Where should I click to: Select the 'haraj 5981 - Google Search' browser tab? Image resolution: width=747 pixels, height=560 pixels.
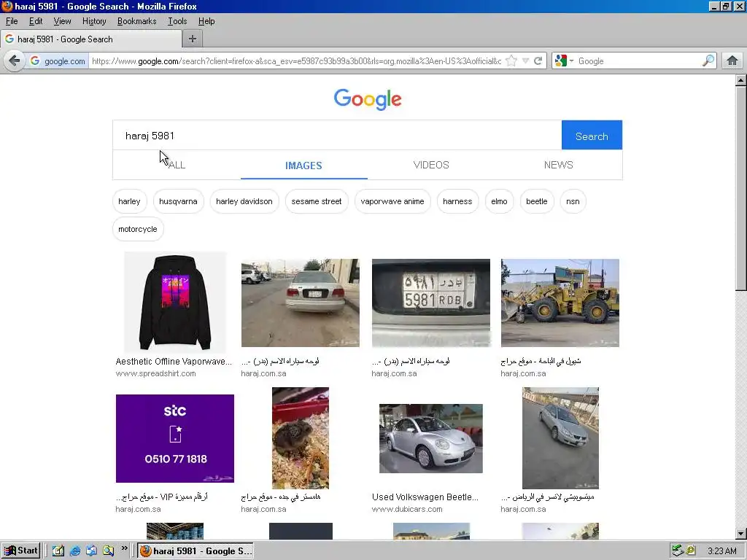point(91,39)
